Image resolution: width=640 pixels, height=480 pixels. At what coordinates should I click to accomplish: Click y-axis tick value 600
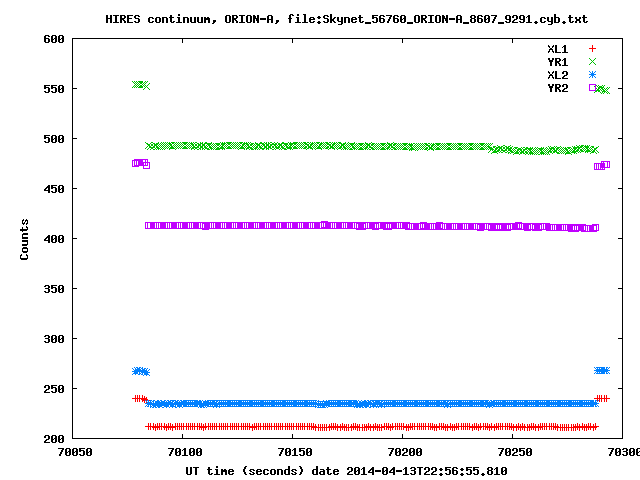click(x=54, y=39)
